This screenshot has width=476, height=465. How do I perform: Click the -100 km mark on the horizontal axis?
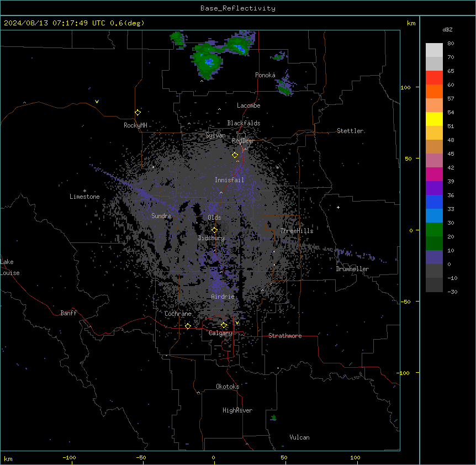point(69,457)
